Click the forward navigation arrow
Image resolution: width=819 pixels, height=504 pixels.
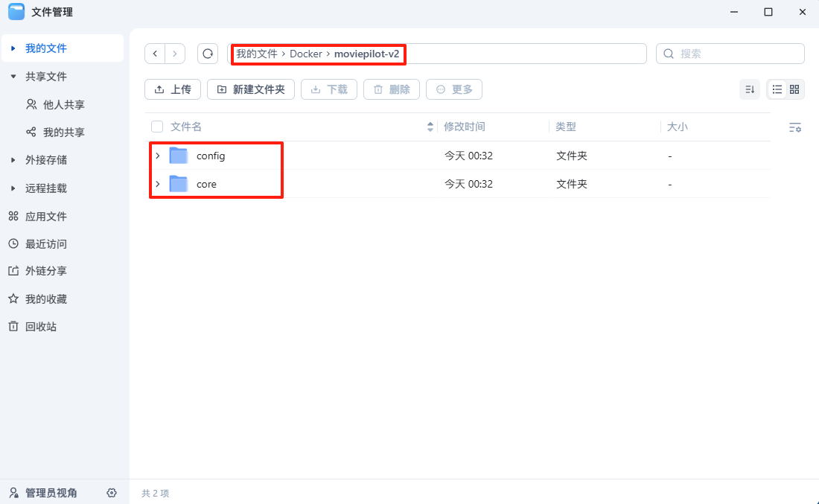click(x=174, y=53)
